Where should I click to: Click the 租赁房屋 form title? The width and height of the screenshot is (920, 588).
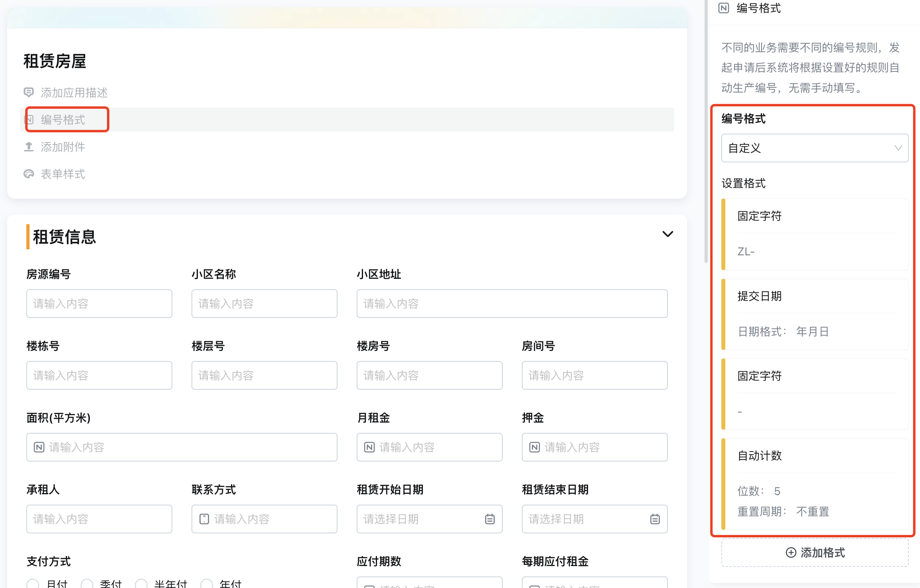pyautogui.click(x=55, y=61)
